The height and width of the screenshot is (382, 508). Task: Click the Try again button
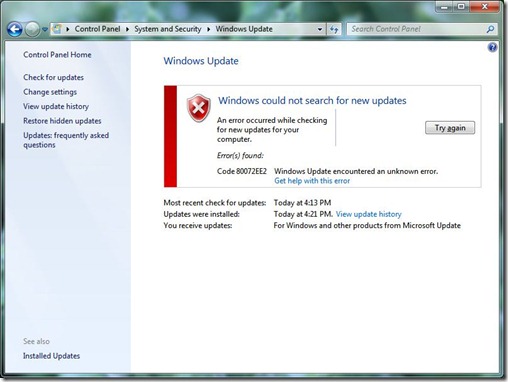(x=450, y=128)
